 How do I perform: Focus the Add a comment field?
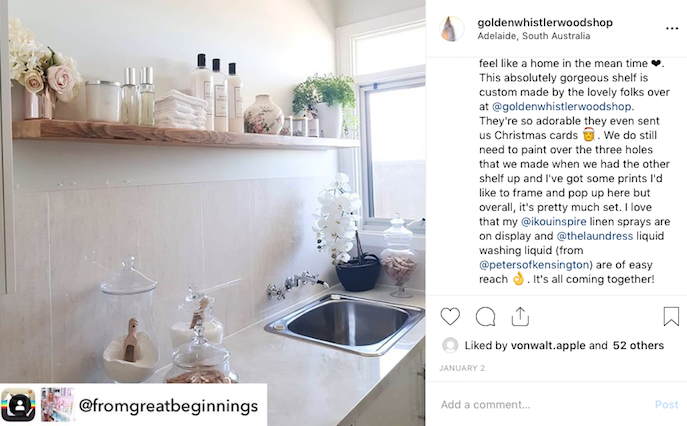[x=543, y=404]
